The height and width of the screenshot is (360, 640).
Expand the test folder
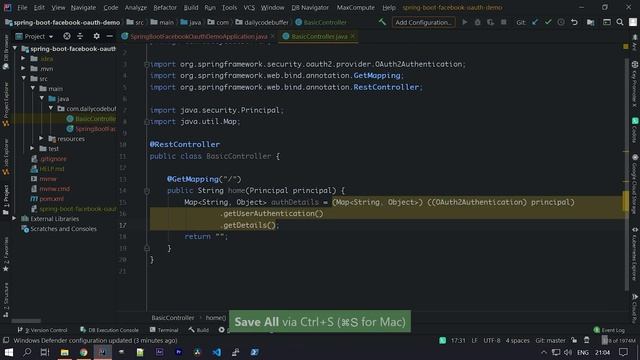tap(32, 149)
